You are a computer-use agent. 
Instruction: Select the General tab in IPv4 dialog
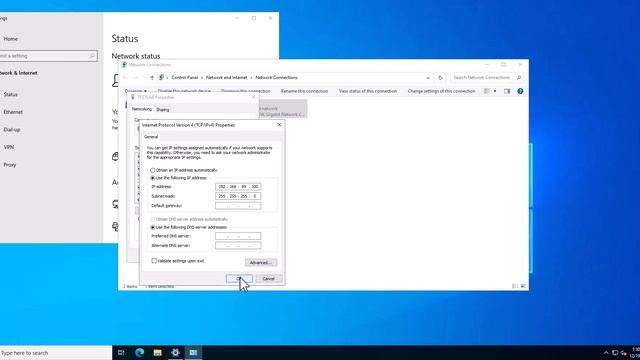[x=151, y=137]
